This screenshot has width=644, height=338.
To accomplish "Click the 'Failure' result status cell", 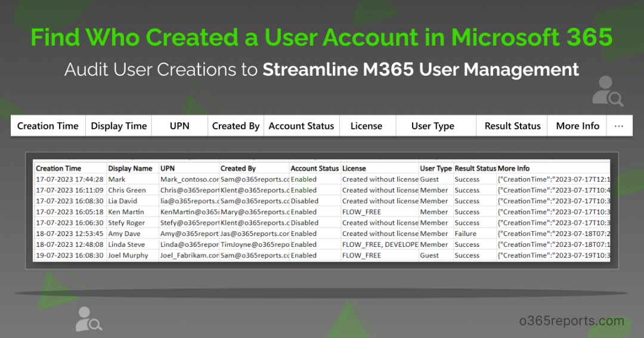I will pos(465,233).
